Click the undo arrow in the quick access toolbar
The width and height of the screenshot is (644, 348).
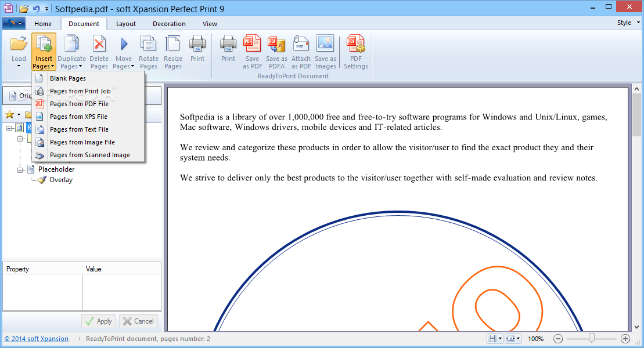point(36,8)
